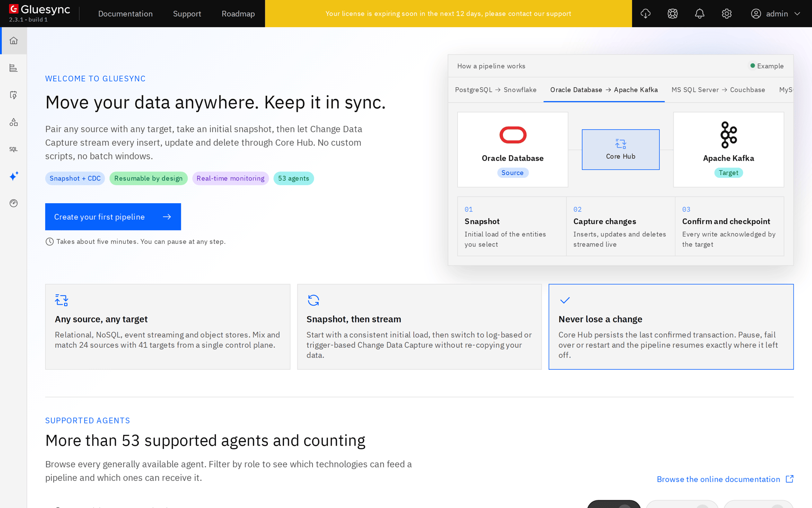
Task: Open the AI sparkle sidebar icon
Action: point(14,176)
